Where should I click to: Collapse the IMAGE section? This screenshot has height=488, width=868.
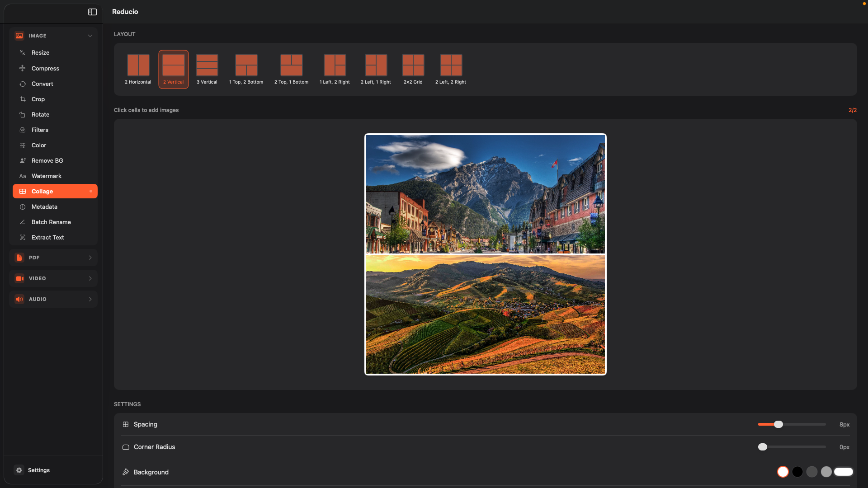tap(90, 36)
